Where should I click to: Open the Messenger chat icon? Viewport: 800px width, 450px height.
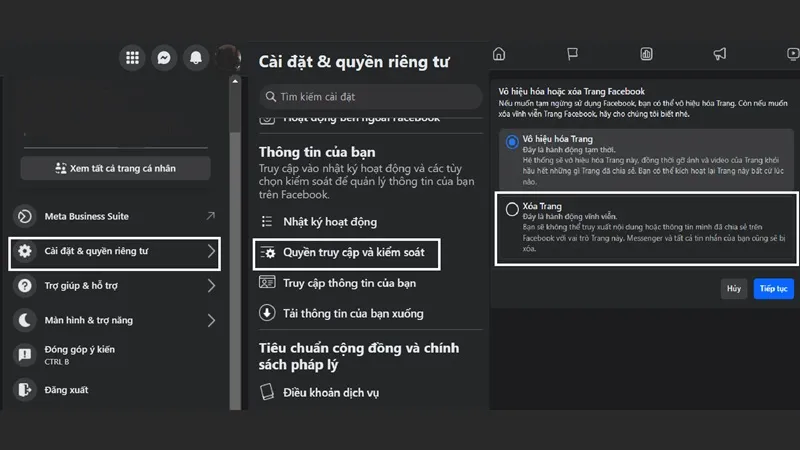point(164,58)
